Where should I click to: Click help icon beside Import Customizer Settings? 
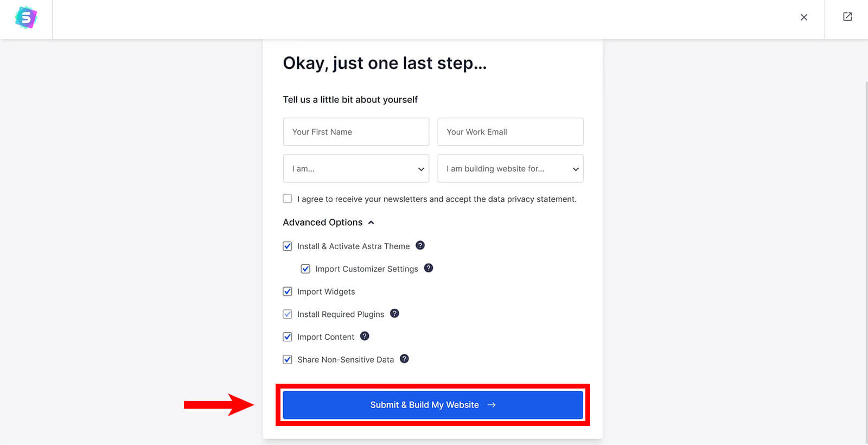pyautogui.click(x=429, y=268)
